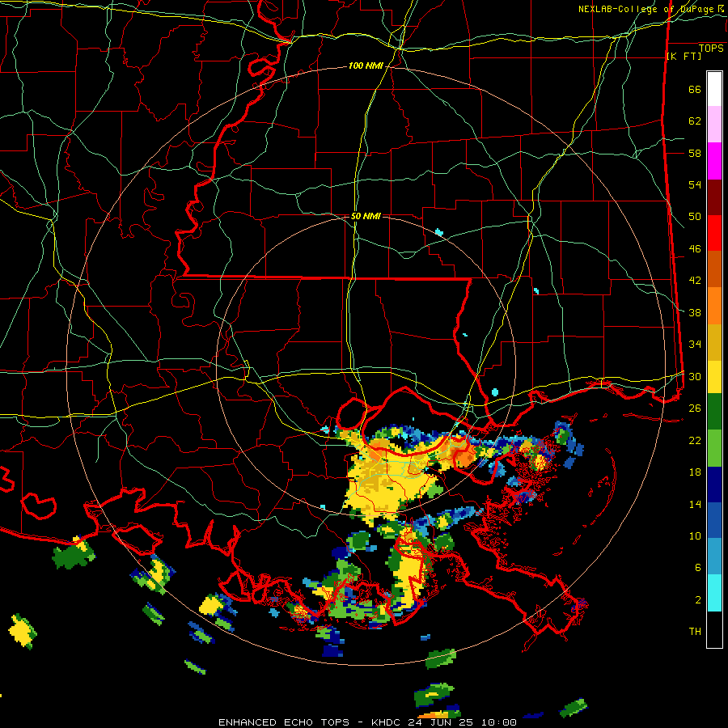Click the 'ENHANCED ECHO TOPS - KHDC' caption
This screenshot has width=728, height=728.
point(311,722)
